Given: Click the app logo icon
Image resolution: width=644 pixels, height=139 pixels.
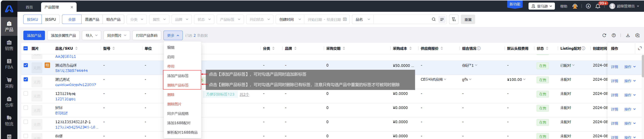Looking at the screenshot, I should [9, 9].
